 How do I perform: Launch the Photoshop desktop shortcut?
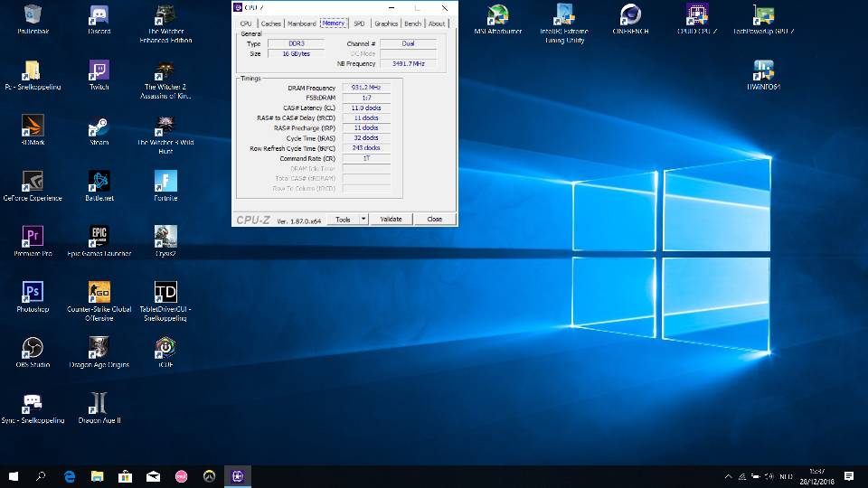click(x=33, y=296)
